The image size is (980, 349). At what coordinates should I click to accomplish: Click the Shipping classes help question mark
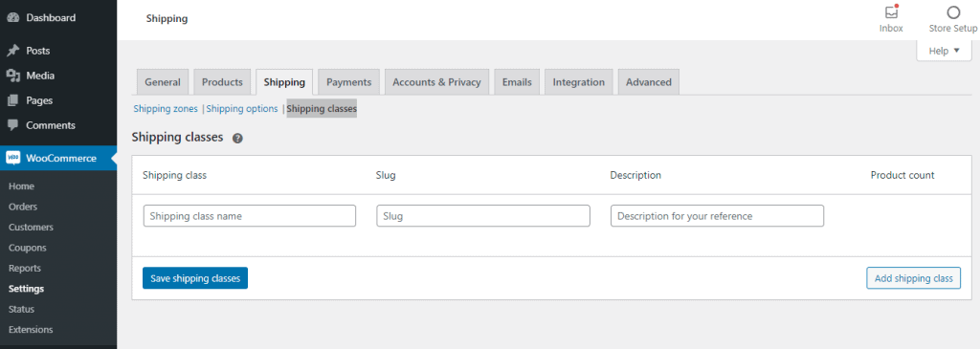tap(237, 139)
